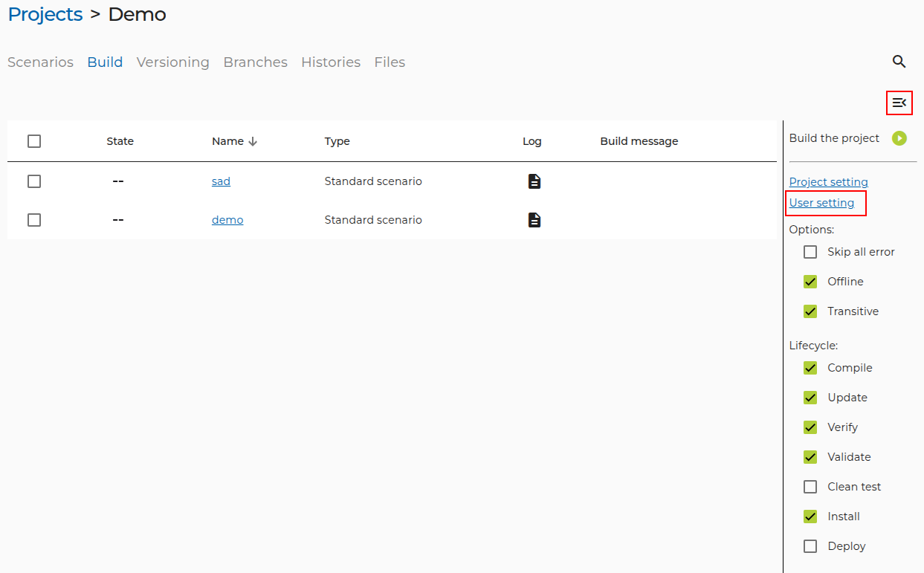The width and height of the screenshot is (924, 573).
Task: Uncheck the Transitive option
Action: [x=810, y=311]
